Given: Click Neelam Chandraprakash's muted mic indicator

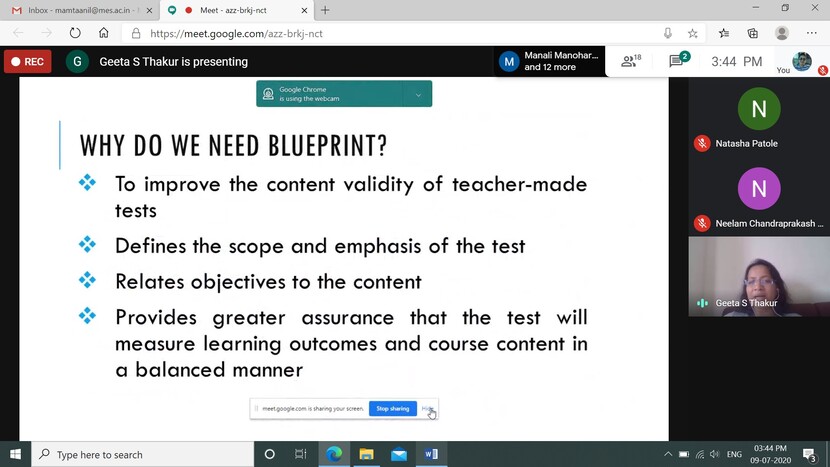Looking at the screenshot, I should coord(702,223).
